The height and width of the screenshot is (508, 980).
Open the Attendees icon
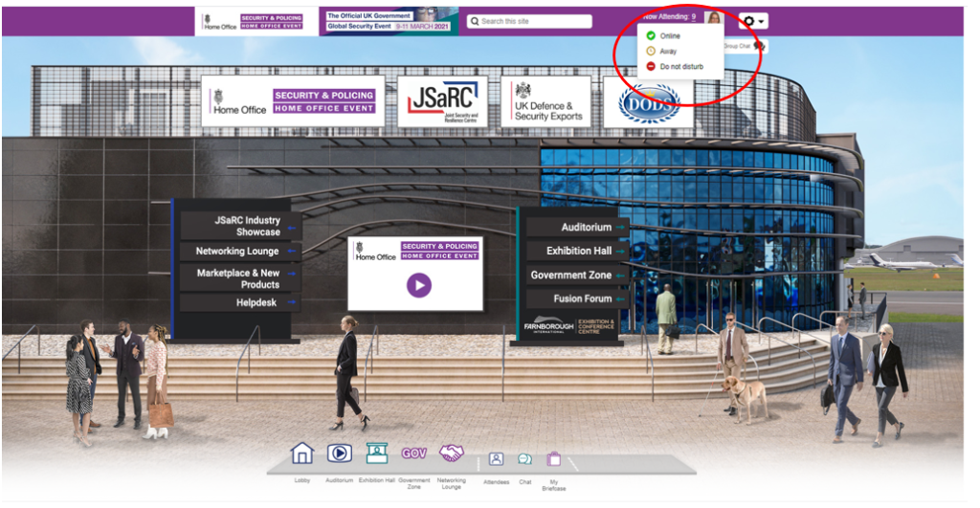coord(496,459)
